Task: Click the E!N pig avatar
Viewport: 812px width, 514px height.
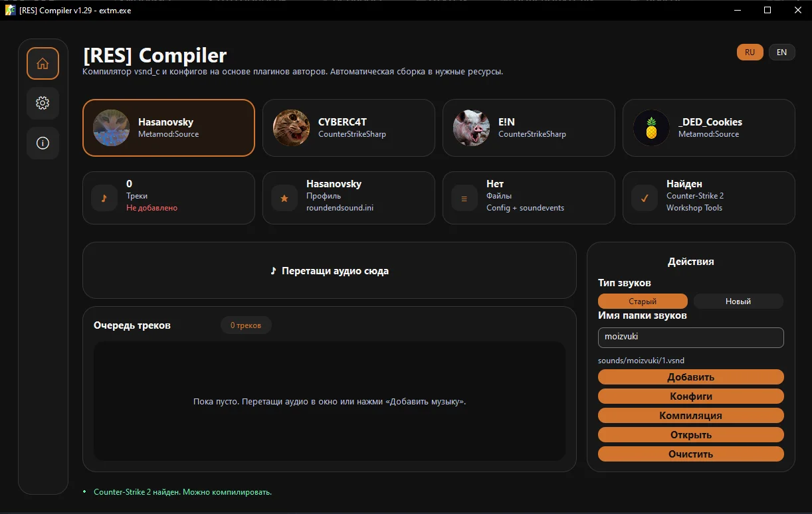Action: tap(471, 128)
